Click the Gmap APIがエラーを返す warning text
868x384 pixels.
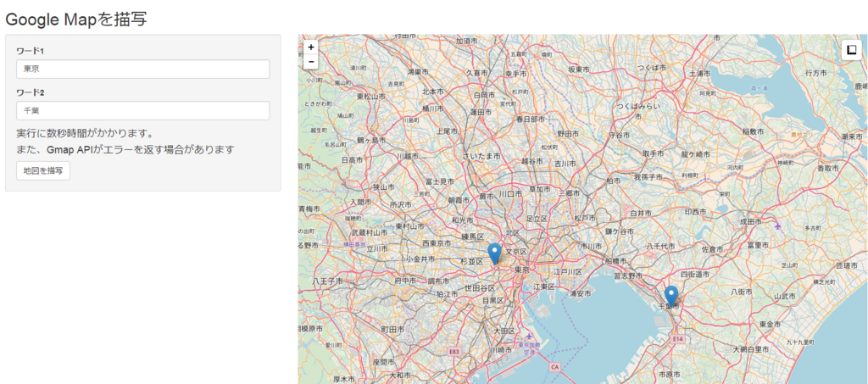point(125,149)
